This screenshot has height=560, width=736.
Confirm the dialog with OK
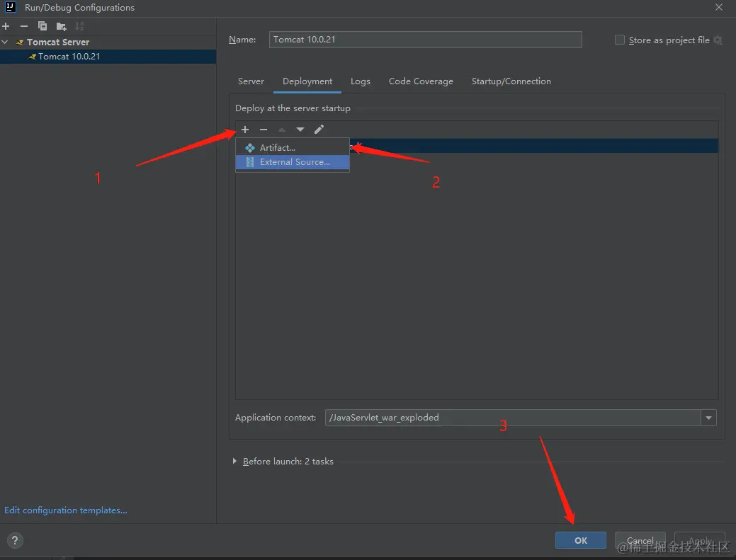coord(581,540)
